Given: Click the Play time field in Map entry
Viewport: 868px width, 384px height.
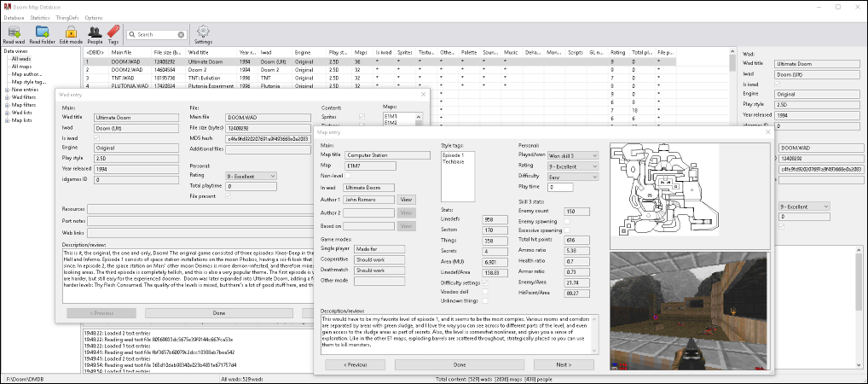Looking at the screenshot, I should [x=559, y=187].
